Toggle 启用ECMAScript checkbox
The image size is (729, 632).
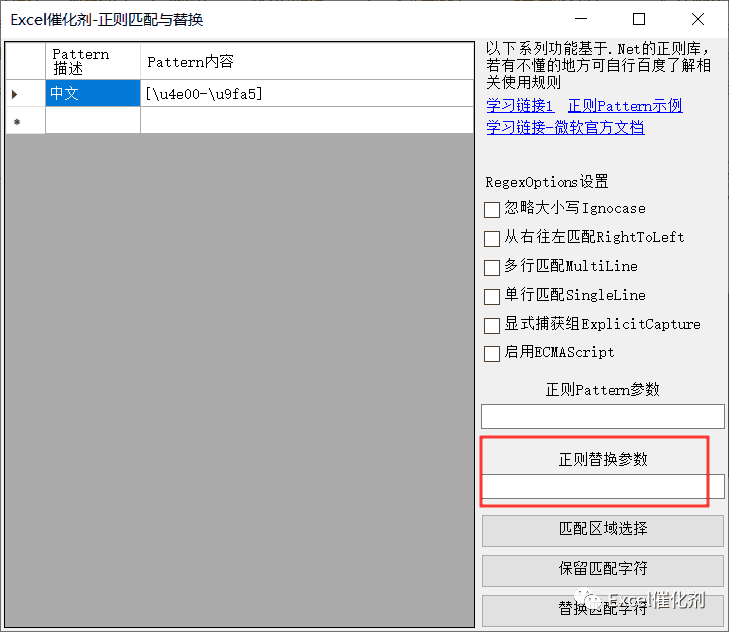[491, 353]
